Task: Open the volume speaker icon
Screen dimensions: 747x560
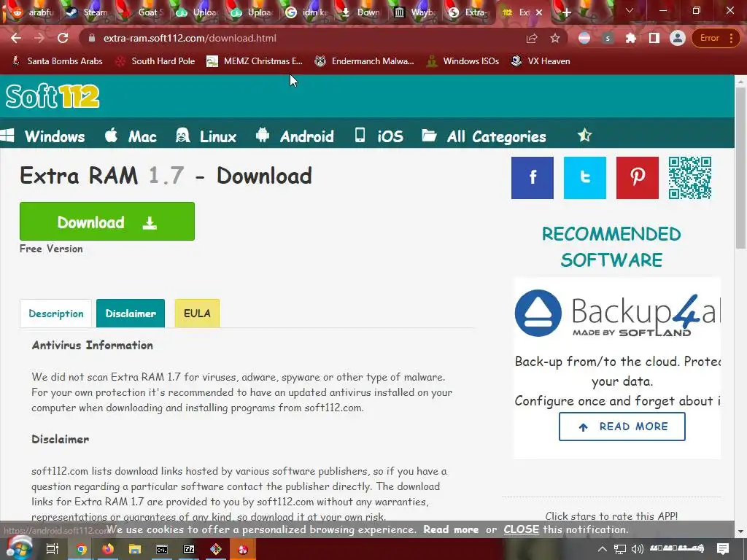Action: point(637,549)
